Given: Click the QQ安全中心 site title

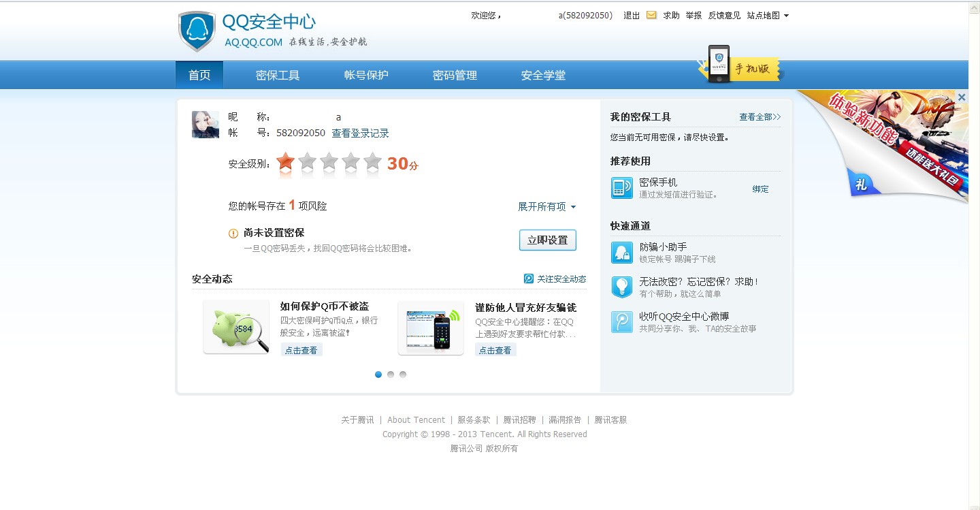Looking at the screenshot, I should click(269, 22).
